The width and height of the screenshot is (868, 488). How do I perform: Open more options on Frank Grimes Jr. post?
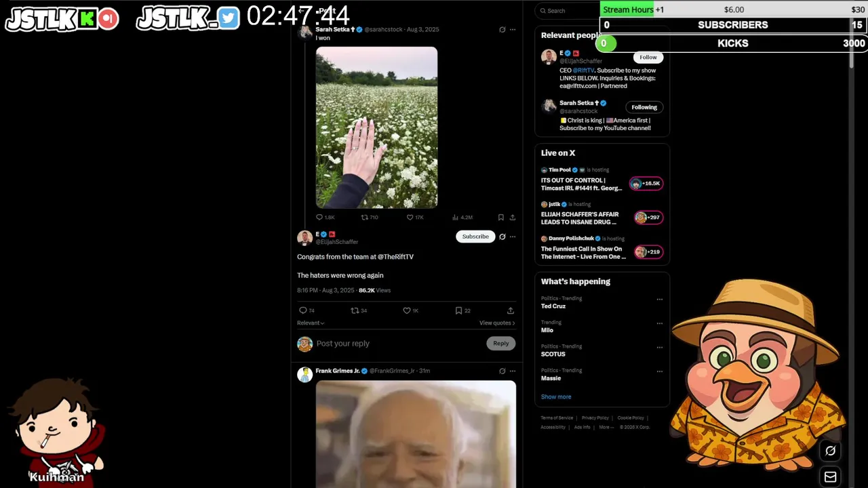[x=513, y=371]
